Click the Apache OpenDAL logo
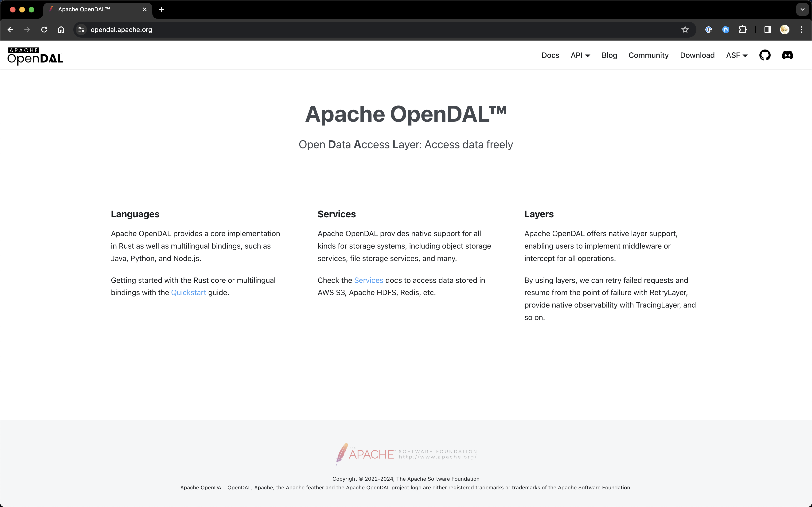 point(35,56)
